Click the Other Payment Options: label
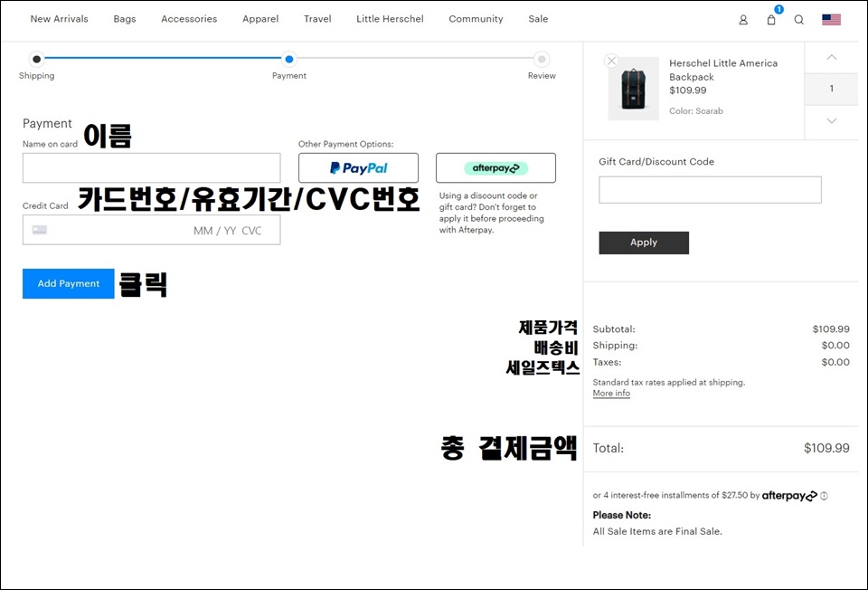The height and width of the screenshot is (590, 868). pos(346,144)
